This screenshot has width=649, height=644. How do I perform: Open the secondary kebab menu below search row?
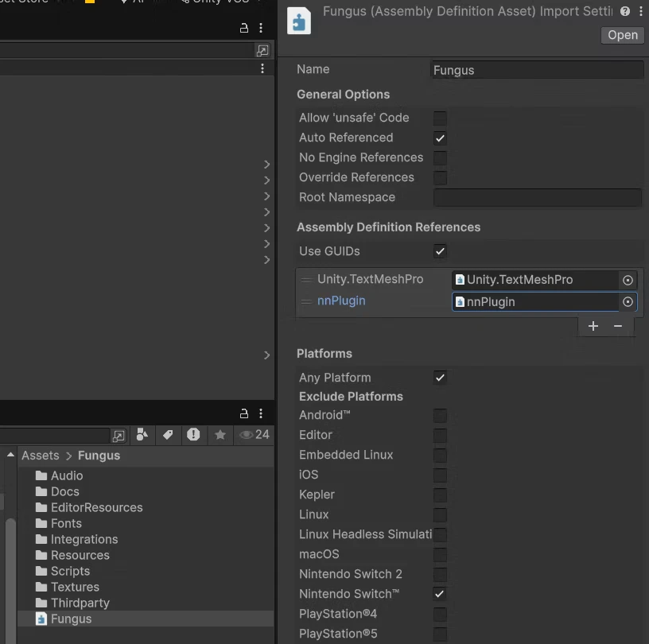coord(262,68)
